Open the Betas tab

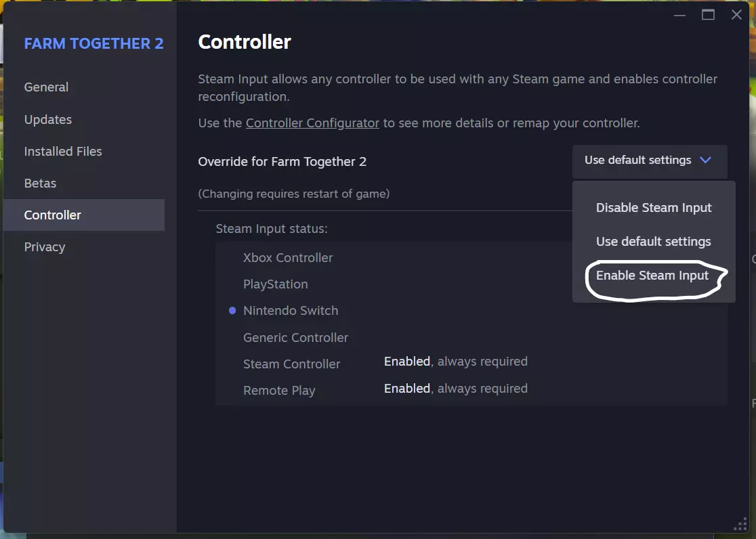click(40, 184)
